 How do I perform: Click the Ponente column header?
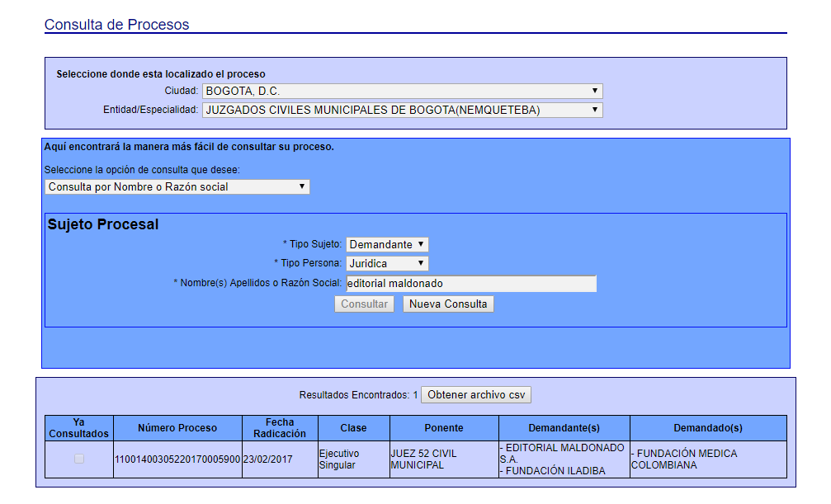(444, 428)
